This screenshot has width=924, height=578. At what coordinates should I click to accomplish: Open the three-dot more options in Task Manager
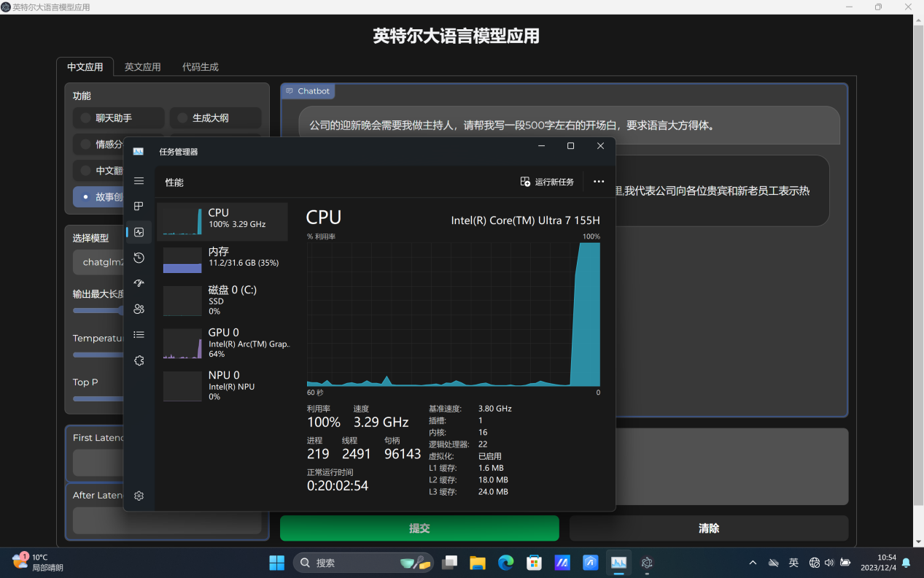coord(599,182)
